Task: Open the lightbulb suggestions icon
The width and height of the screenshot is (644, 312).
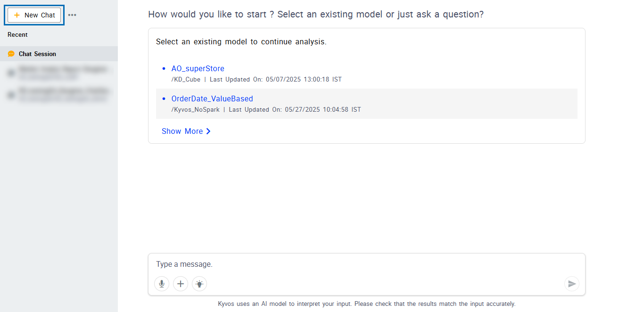Action: 199,284
